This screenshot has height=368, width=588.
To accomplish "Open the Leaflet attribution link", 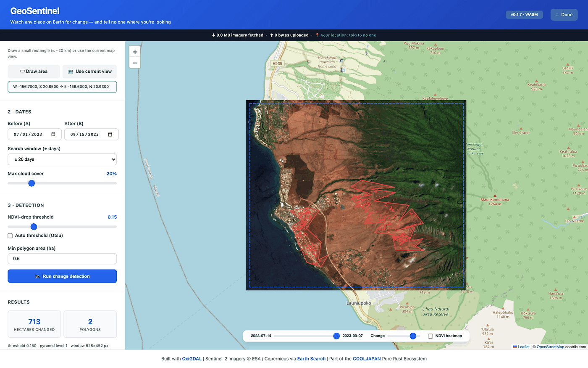I will tap(523, 347).
